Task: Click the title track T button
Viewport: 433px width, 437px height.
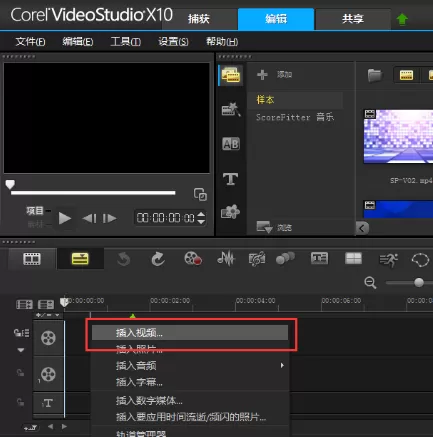Action: coord(48,403)
